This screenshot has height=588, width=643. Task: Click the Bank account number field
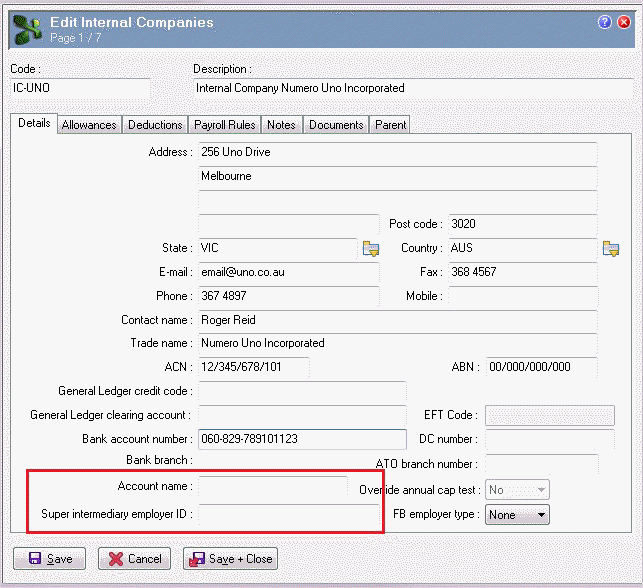click(x=302, y=439)
